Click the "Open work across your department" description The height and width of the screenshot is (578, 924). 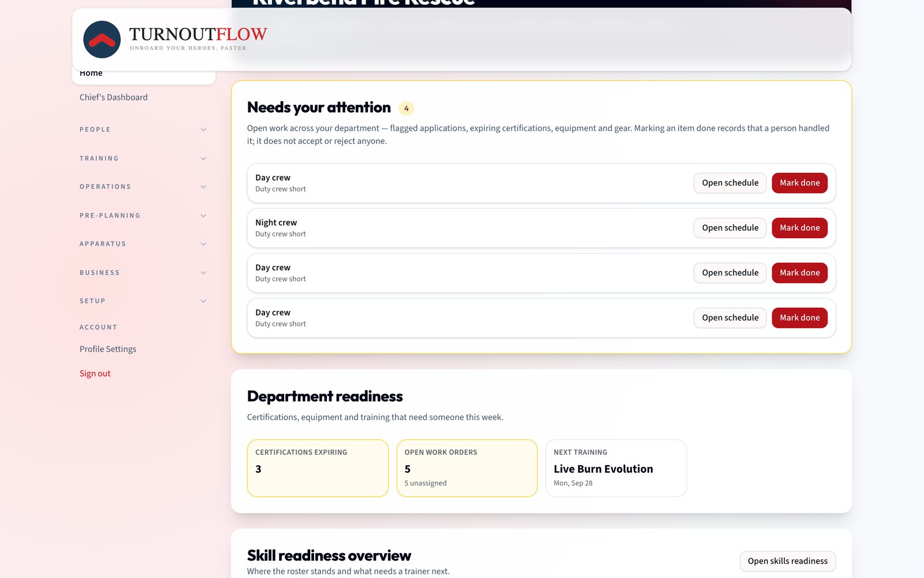[x=538, y=135]
